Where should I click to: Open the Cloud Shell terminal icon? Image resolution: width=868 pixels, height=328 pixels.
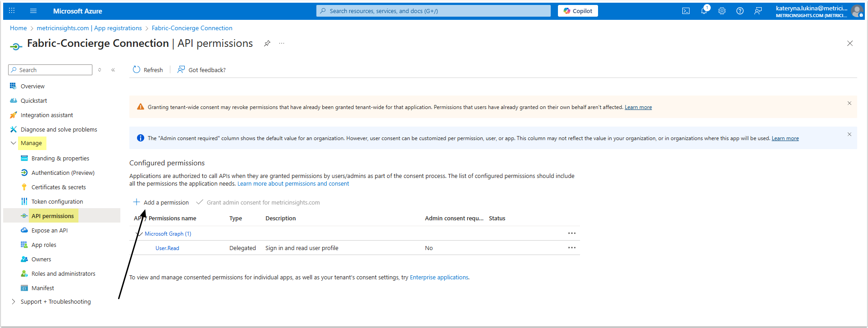pyautogui.click(x=686, y=11)
